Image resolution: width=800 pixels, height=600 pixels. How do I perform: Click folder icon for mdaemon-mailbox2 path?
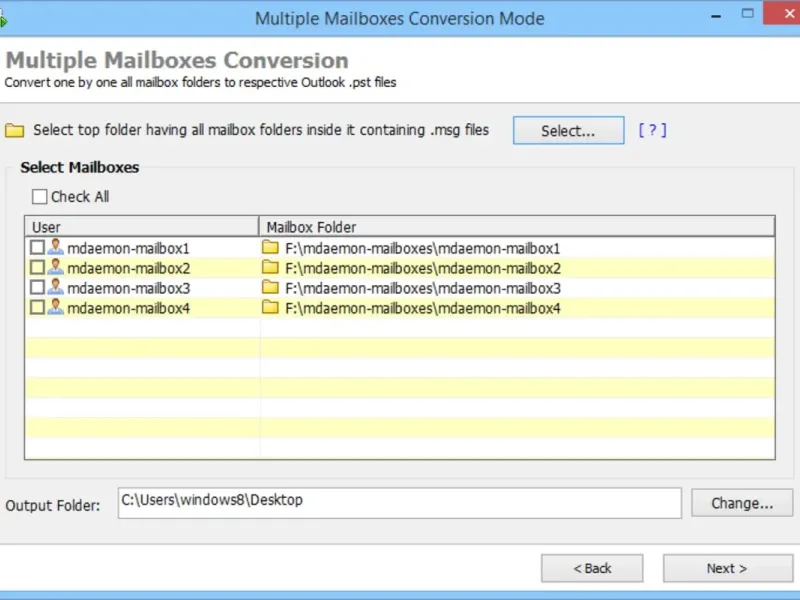tap(270, 268)
